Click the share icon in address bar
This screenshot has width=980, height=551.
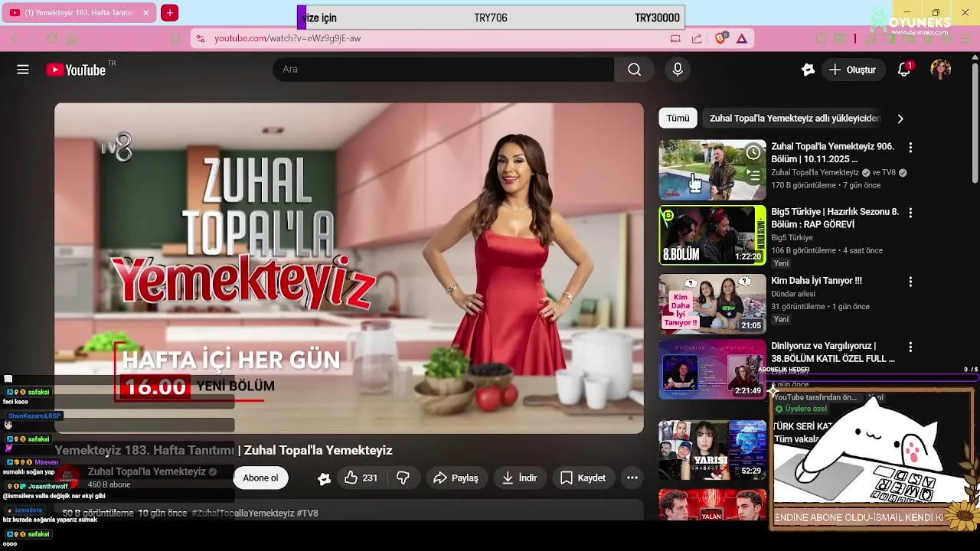[x=697, y=38]
